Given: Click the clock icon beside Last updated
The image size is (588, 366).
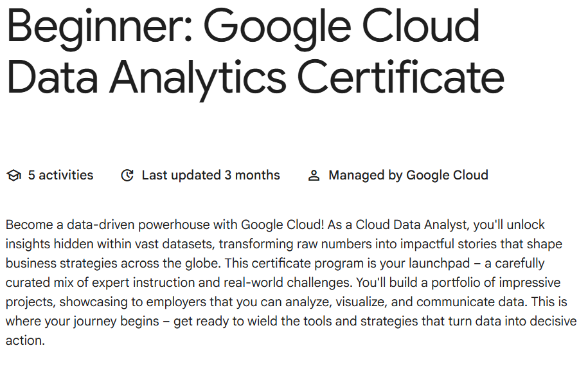Looking at the screenshot, I should tap(127, 176).
